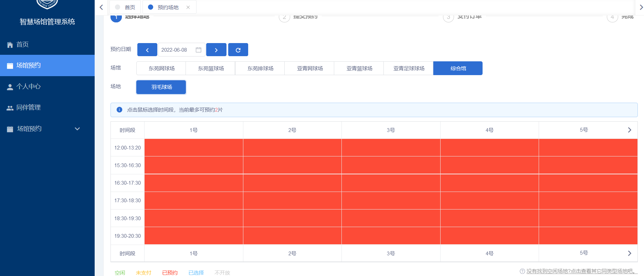Go to previous booking date

pos(147,50)
